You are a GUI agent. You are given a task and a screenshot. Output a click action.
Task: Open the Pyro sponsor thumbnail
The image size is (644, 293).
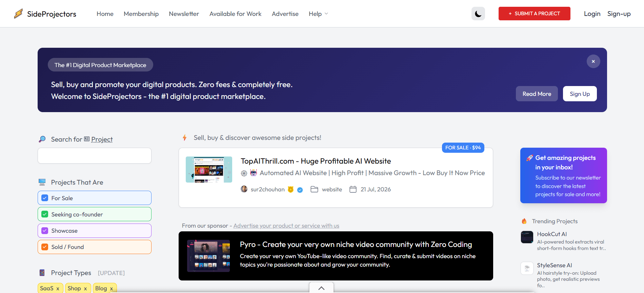click(208, 256)
